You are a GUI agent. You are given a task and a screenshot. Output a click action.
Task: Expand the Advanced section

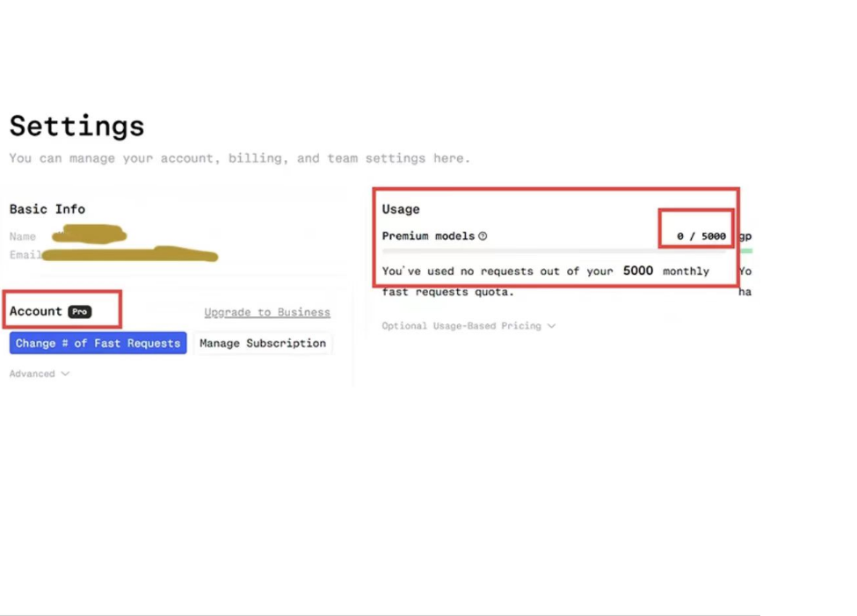tap(39, 373)
